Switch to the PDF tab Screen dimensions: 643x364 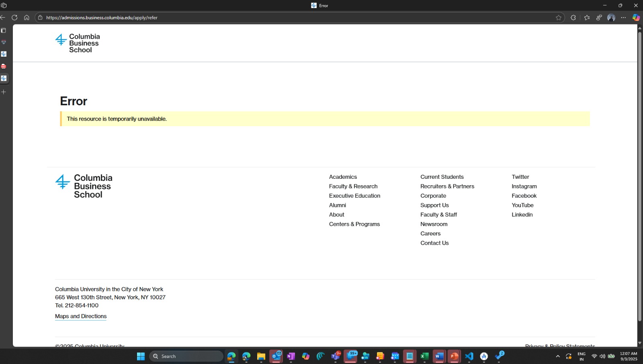(4, 66)
